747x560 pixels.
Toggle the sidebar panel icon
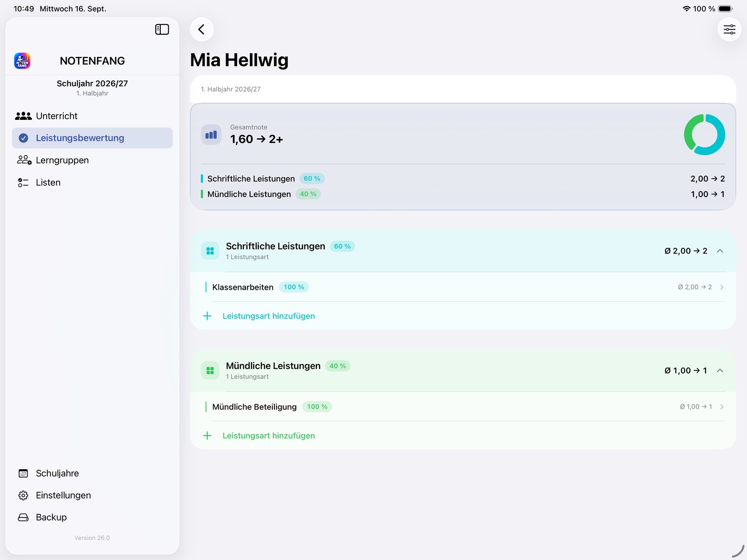(x=162, y=30)
